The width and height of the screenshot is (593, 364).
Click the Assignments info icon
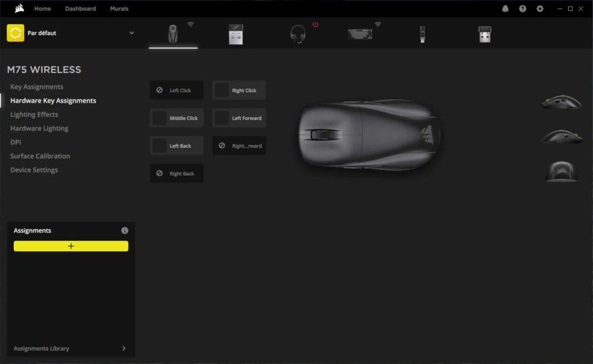coord(125,230)
